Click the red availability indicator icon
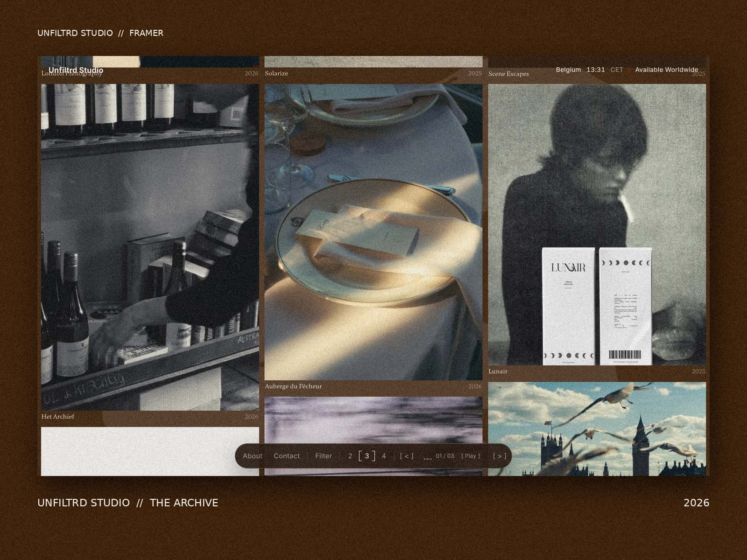Viewport: 747px width, 560px height. (x=629, y=70)
